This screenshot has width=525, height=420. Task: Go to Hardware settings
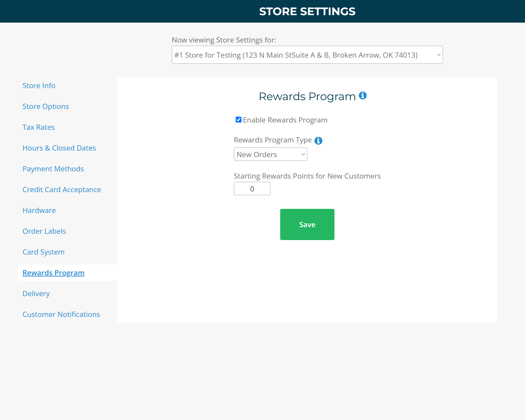[x=39, y=210]
